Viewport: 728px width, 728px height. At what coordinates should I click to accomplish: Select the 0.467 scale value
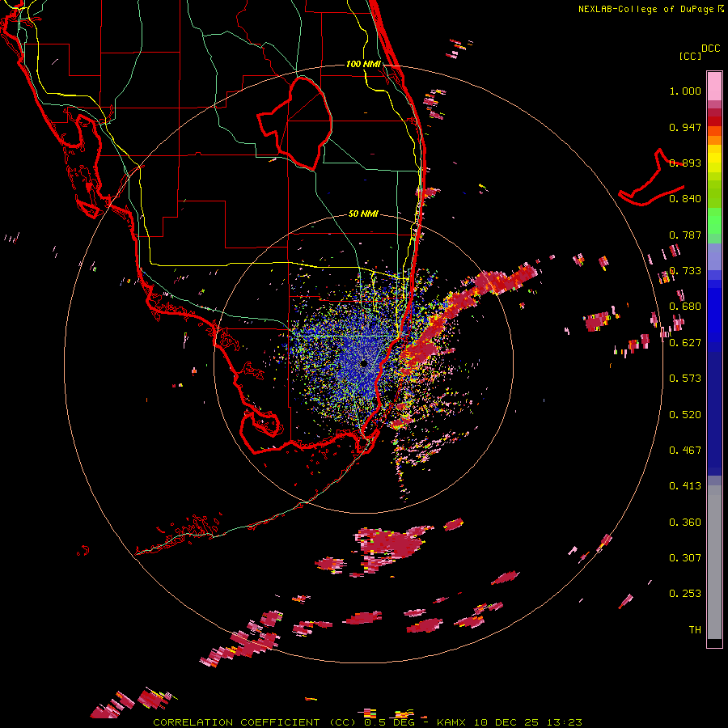tap(685, 451)
